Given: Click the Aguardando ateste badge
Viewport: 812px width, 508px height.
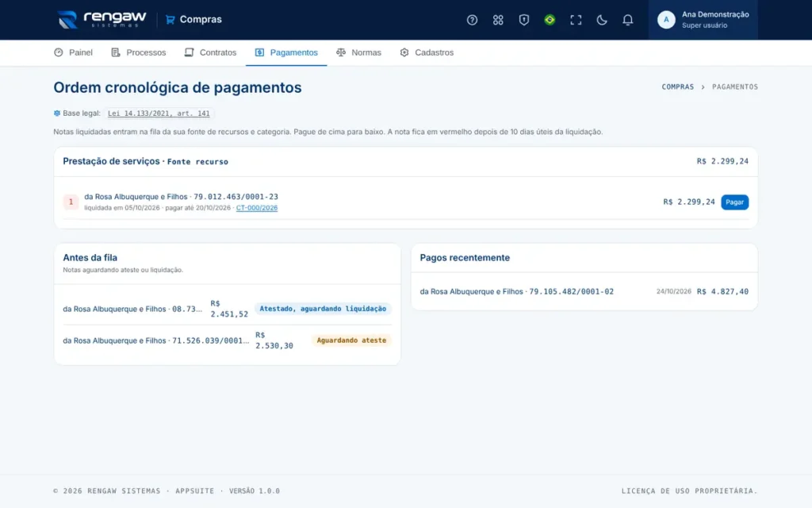Looking at the screenshot, I should [x=351, y=340].
